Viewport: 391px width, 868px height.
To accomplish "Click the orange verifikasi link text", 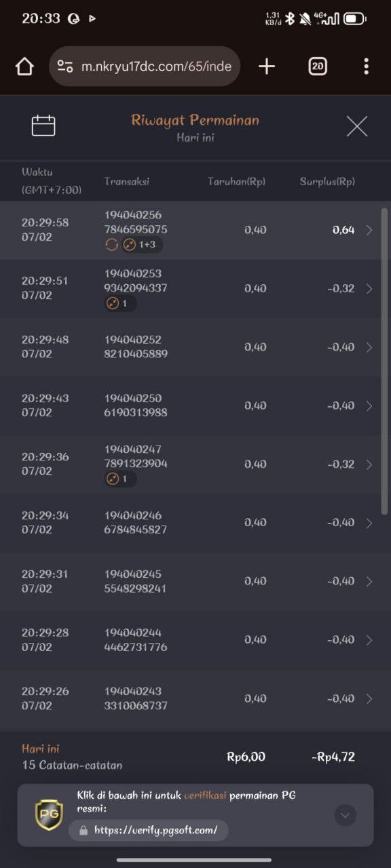I will (x=205, y=795).
